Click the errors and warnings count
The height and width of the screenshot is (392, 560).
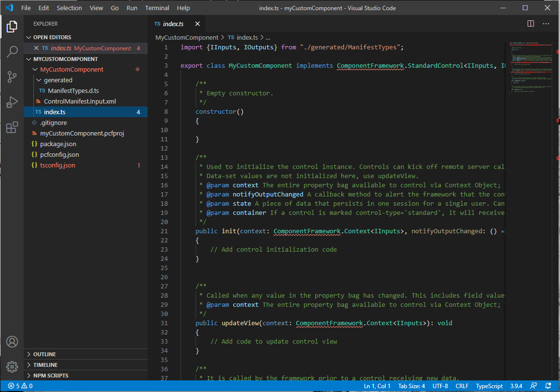20,386
